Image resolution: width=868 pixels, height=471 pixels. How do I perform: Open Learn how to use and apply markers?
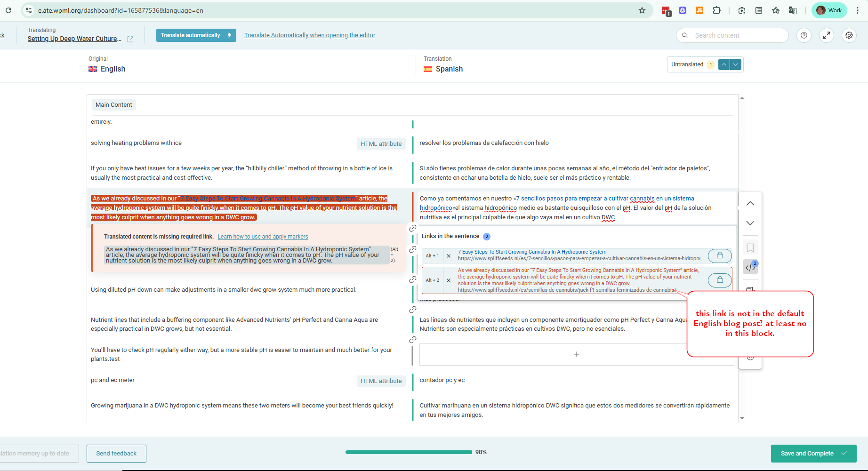(x=263, y=237)
